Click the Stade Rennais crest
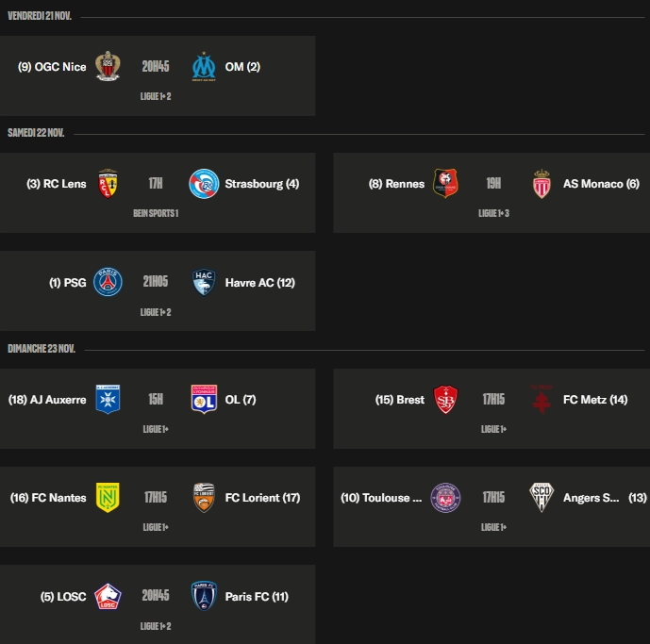This screenshot has width=650, height=644. click(x=445, y=184)
